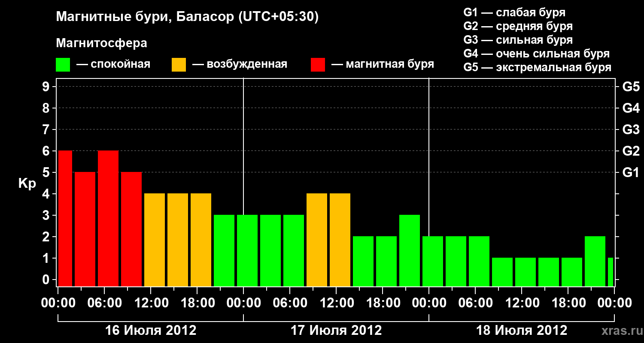
Task: Click the '17 Июля 2012' date label
Action: pyautogui.click(x=336, y=331)
